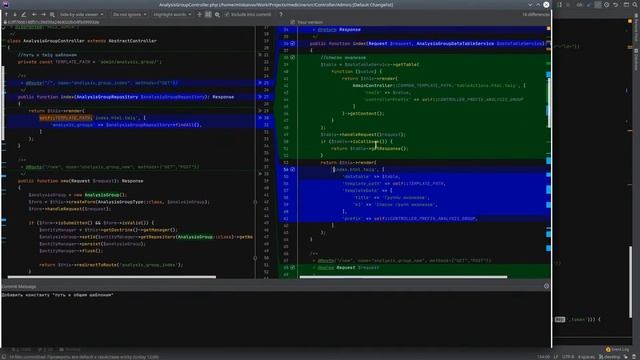The height and width of the screenshot is (360, 640).
Task: Collapse the fold marker near left line 50
Action: pyautogui.click(x=256, y=258)
